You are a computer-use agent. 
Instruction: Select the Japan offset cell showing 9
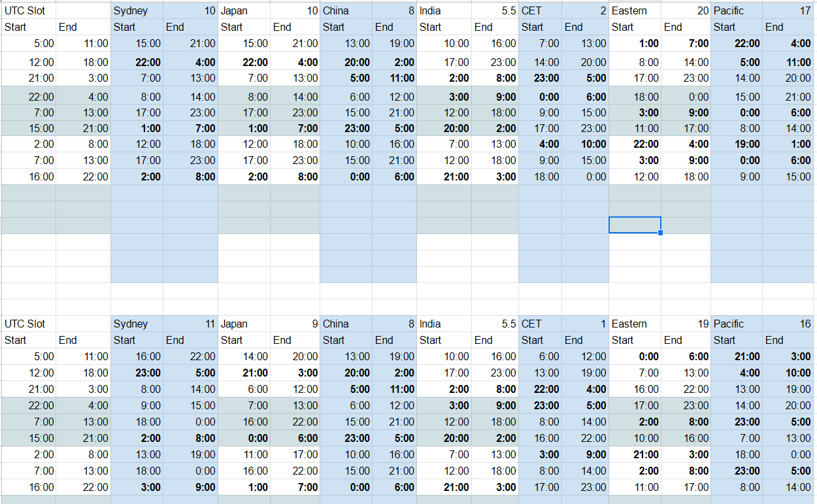(295, 324)
